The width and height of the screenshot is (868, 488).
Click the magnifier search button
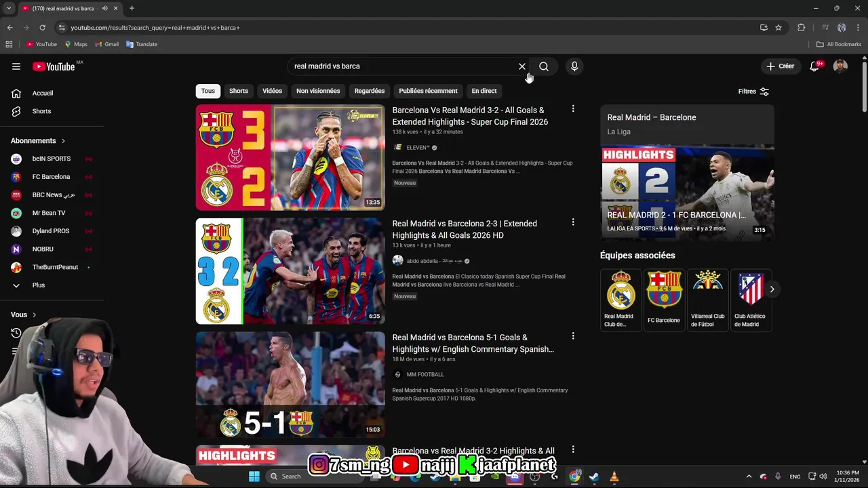(544, 66)
